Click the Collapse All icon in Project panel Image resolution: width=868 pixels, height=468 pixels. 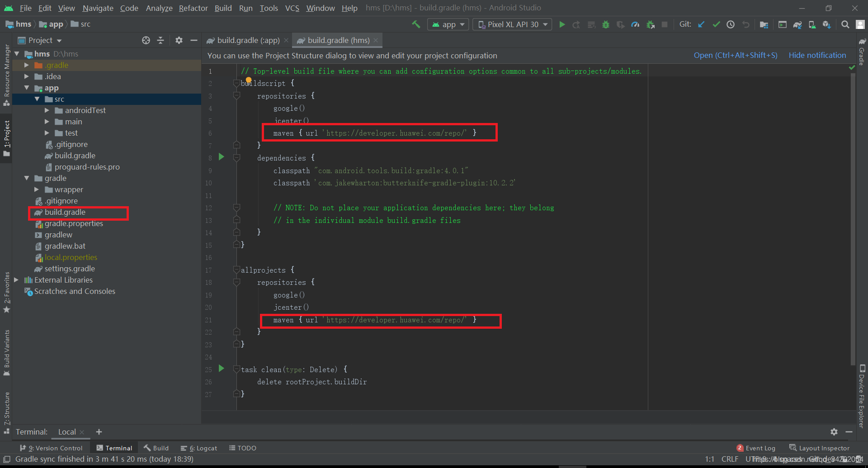click(160, 40)
